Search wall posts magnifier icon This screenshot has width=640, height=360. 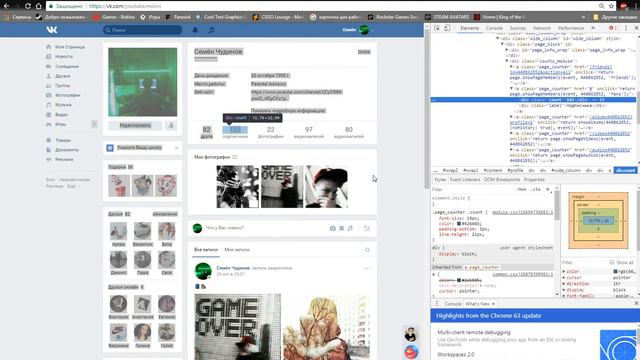[x=367, y=250]
